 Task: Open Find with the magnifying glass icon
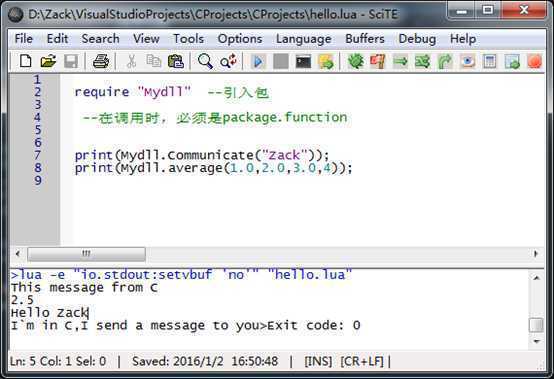205,61
